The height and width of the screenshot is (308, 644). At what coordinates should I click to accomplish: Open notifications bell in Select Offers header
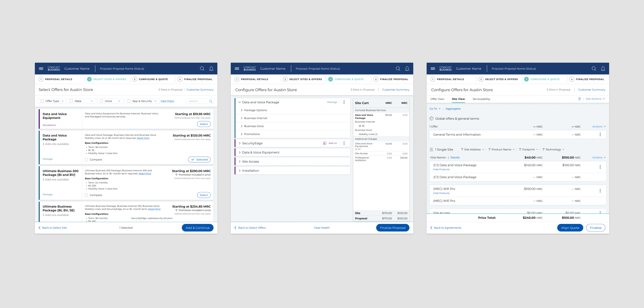point(211,68)
